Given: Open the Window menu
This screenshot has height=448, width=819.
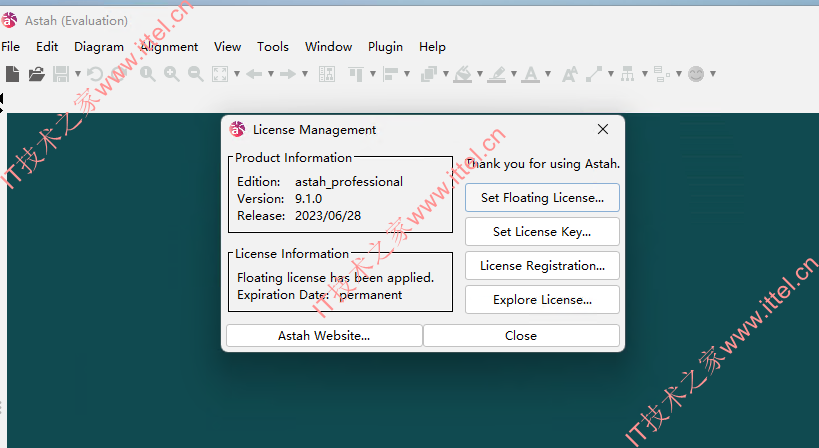Looking at the screenshot, I should coord(329,47).
